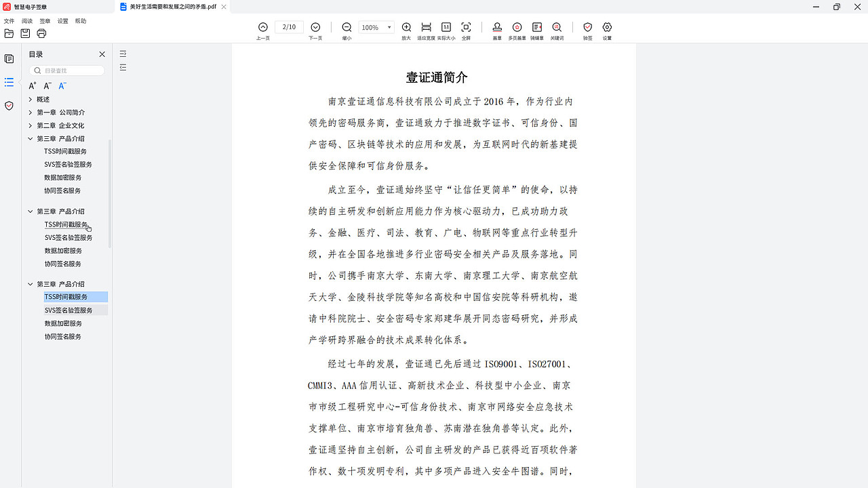Click A+ to enlarge outline text
This screenshot has width=868, height=488.
(x=32, y=85)
